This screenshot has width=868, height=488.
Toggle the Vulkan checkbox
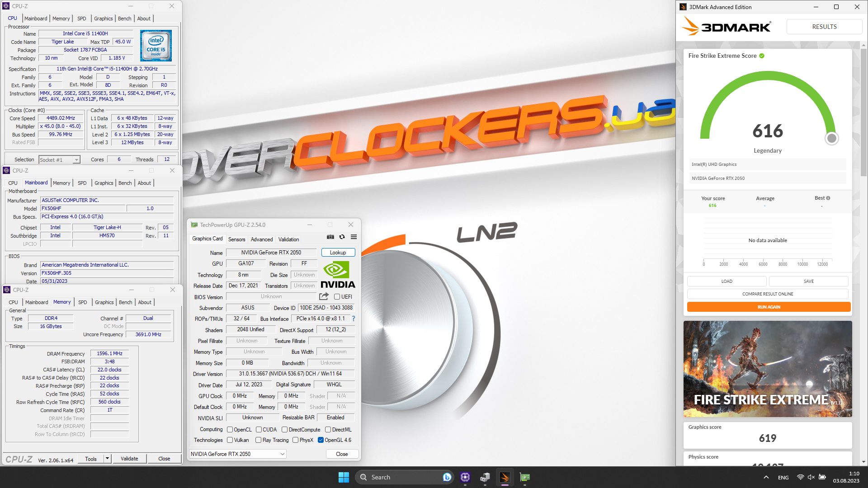230,440
